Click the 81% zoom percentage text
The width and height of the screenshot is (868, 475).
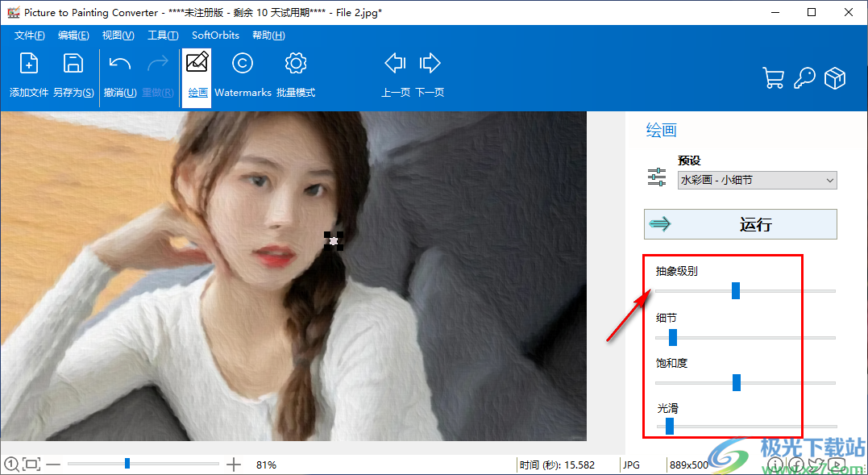point(266,465)
